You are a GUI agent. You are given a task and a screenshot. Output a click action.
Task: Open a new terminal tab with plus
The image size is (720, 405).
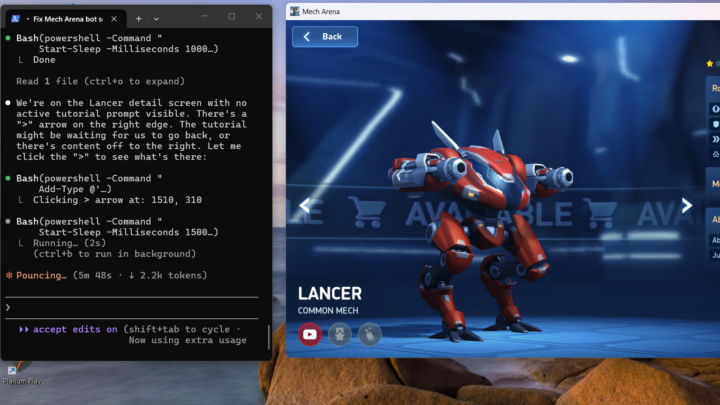[138, 19]
